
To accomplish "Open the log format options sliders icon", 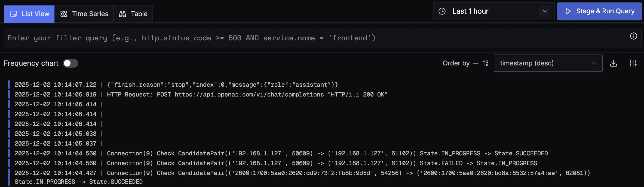I will click(633, 63).
